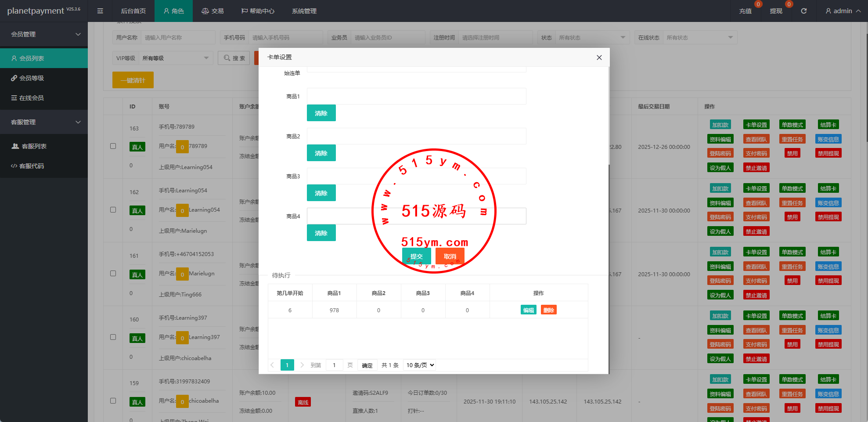Click 清除 button under 商品1
This screenshot has height=422, width=868.
pyautogui.click(x=321, y=113)
